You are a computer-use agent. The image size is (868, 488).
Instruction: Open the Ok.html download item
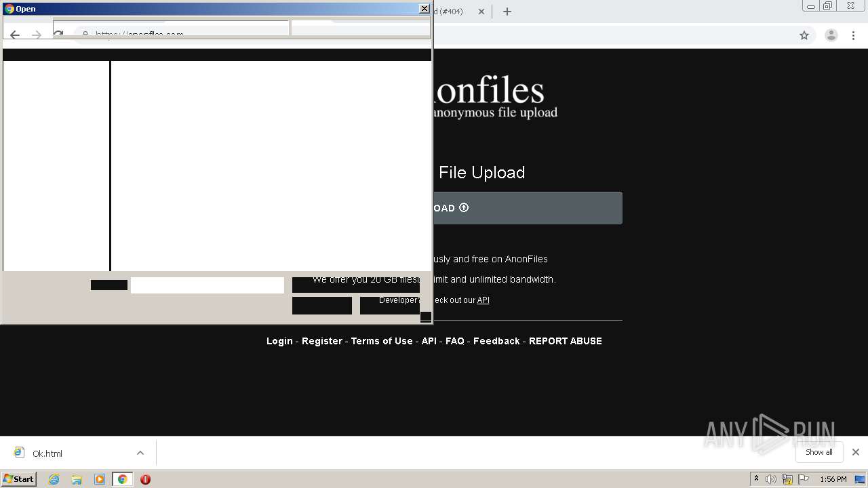coord(47,453)
